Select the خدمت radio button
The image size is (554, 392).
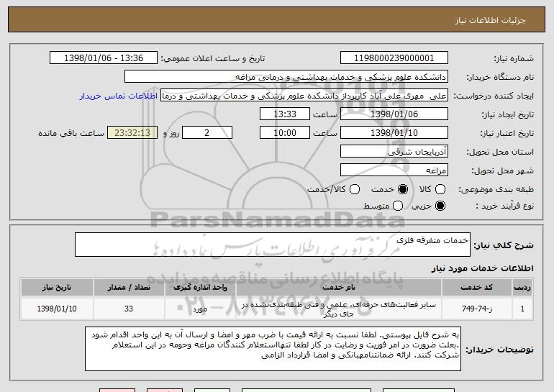point(403,189)
